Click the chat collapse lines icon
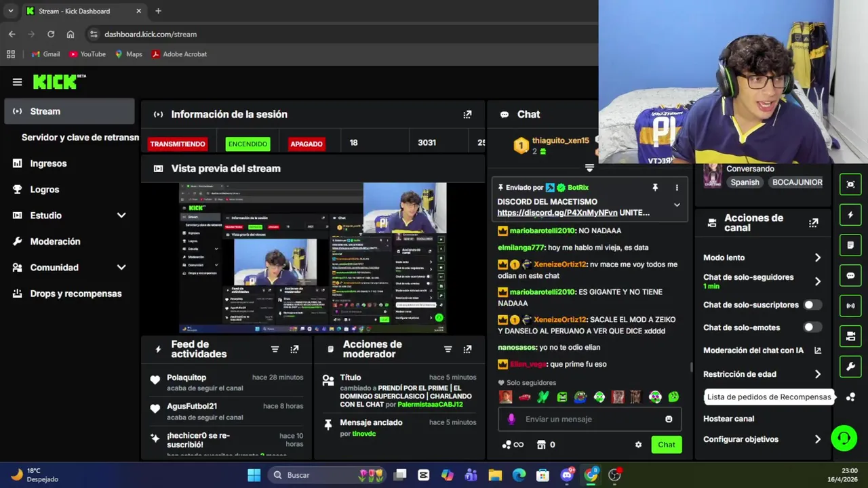This screenshot has height=488, width=868. (589, 168)
